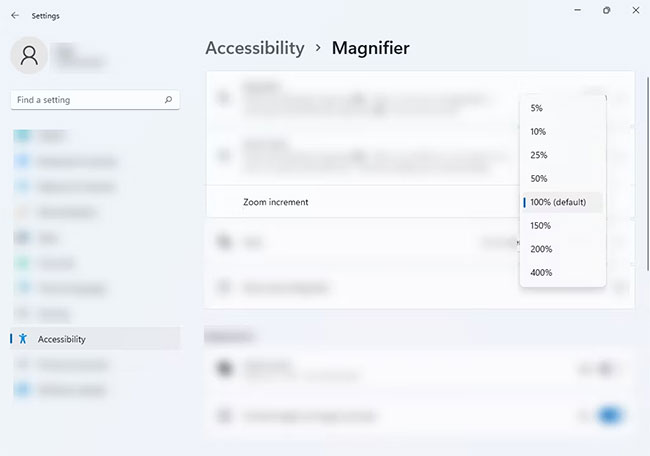The height and width of the screenshot is (456, 650).
Task: Pick 400% from dropdown list
Action: [x=540, y=272]
